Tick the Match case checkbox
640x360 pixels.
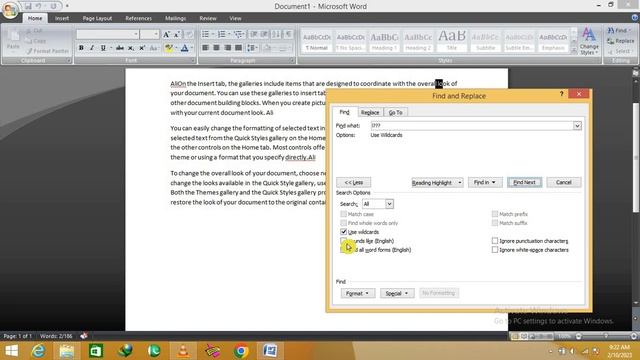pyautogui.click(x=344, y=214)
